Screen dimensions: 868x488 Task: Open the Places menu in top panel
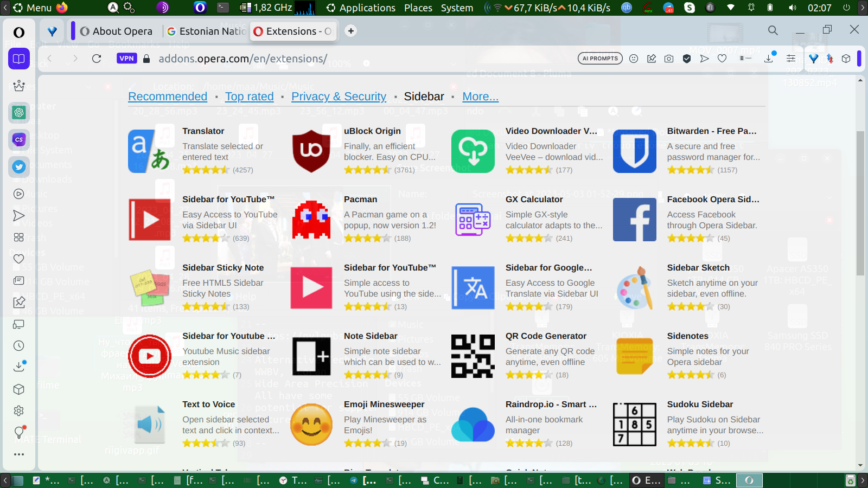[x=418, y=8]
